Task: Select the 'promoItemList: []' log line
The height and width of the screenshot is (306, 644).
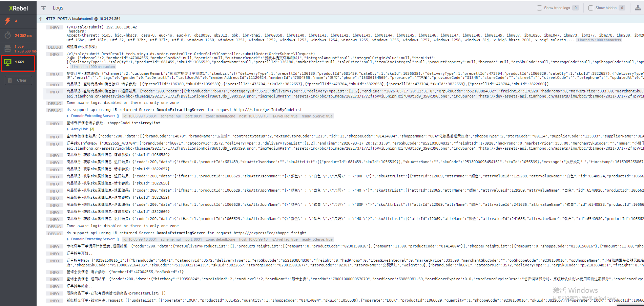Action: coord(116,293)
